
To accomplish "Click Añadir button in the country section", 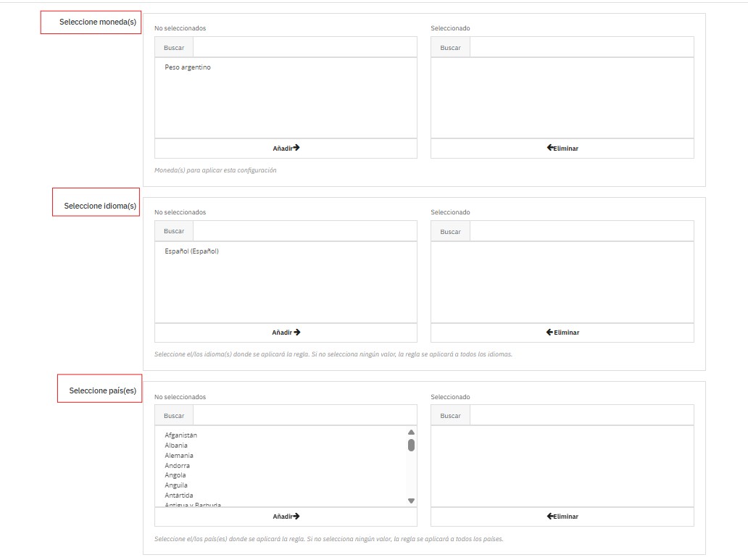I will (x=286, y=517).
